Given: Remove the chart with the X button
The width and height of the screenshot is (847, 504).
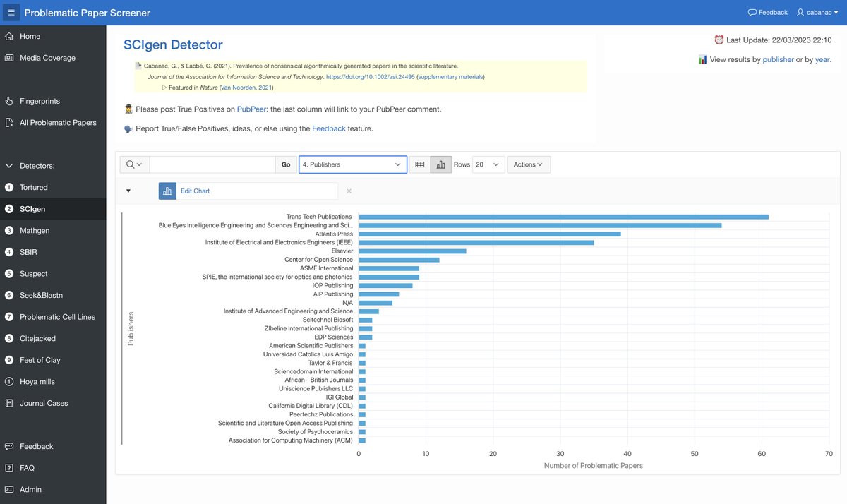Looking at the screenshot, I should [349, 191].
